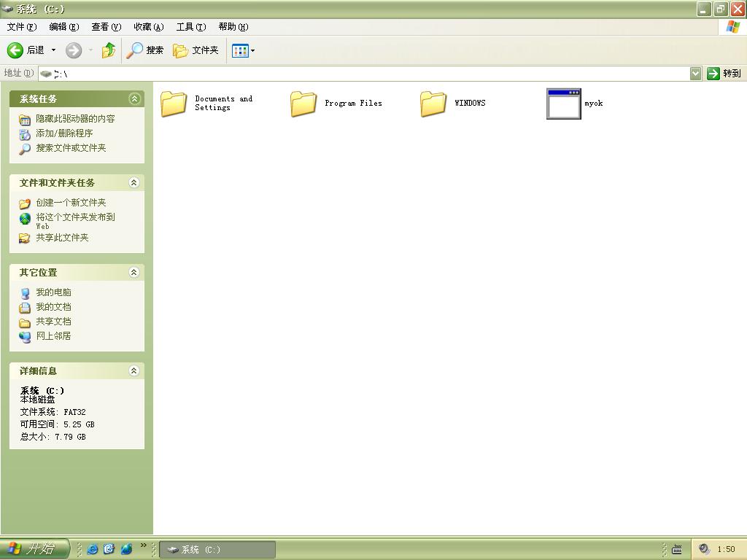The width and height of the screenshot is (747, 560).
Task: Collapse the 系统任务 panel
Action: coord(134,98)
